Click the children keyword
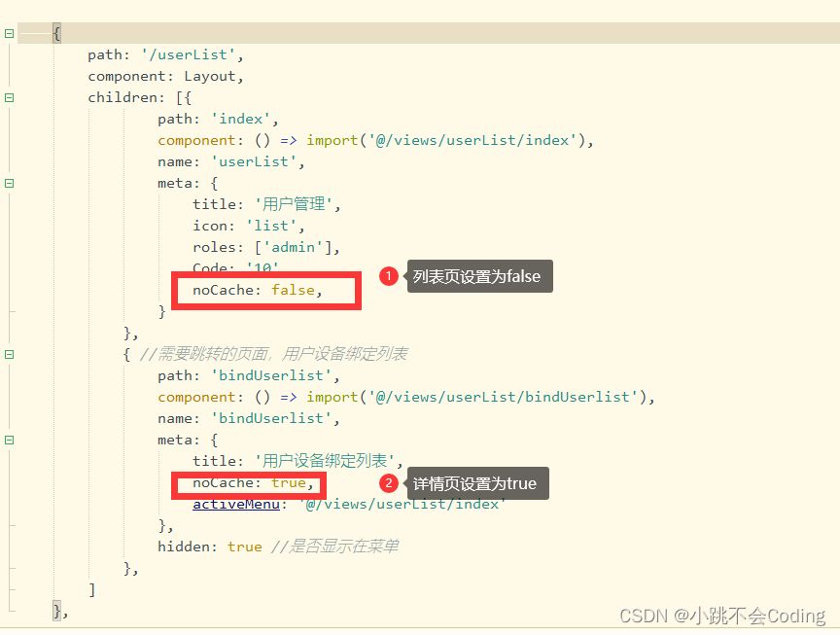This screenshot has width=840, height=635. [122, 97]
